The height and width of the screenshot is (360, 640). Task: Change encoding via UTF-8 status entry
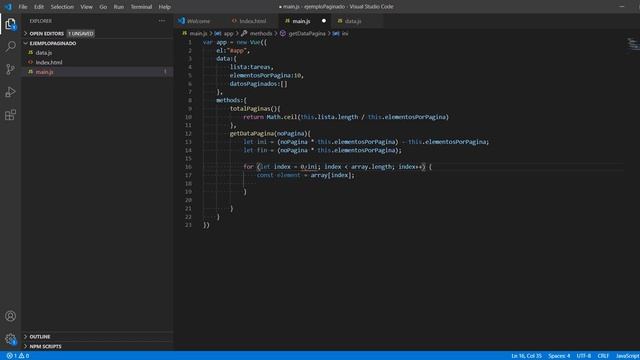pyautogui.click(x=584, y=356)
